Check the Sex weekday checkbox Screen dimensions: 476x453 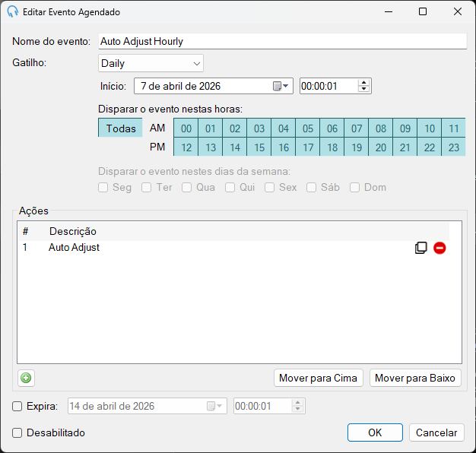pos(269,187)
